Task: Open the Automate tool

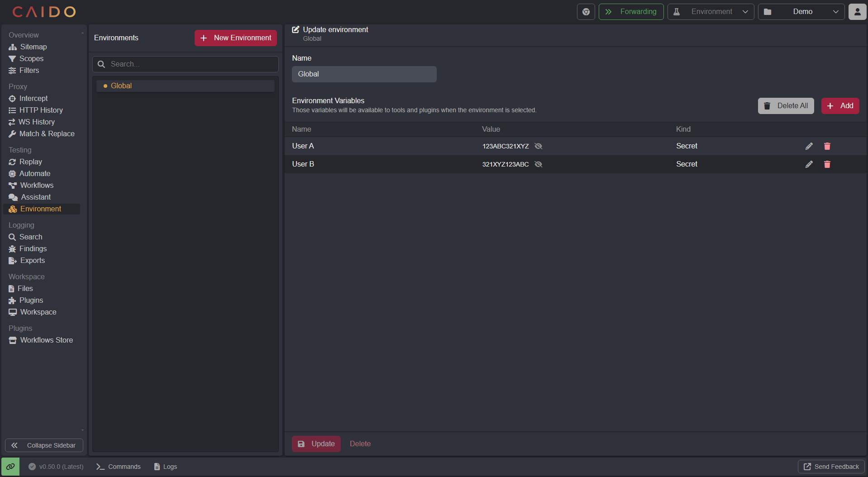Action: tap(35, 173)
